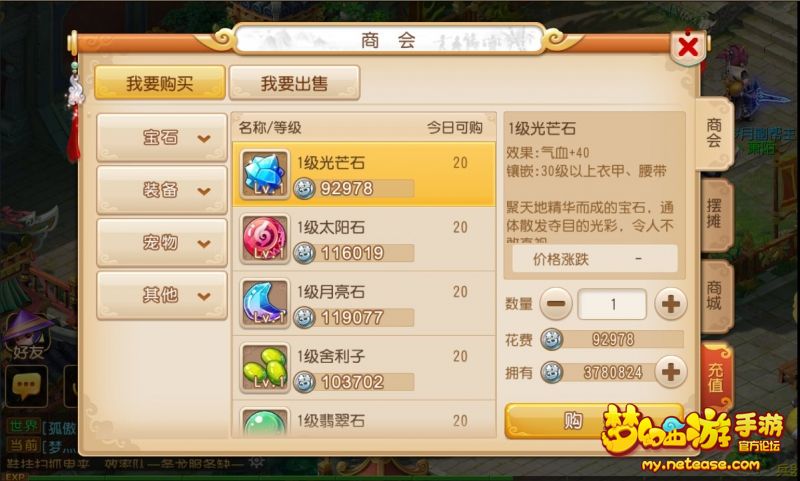Open the 充值 recharge button
This screenshot has height=481, width=800.
pyautogui.click(x=716, y=377)
